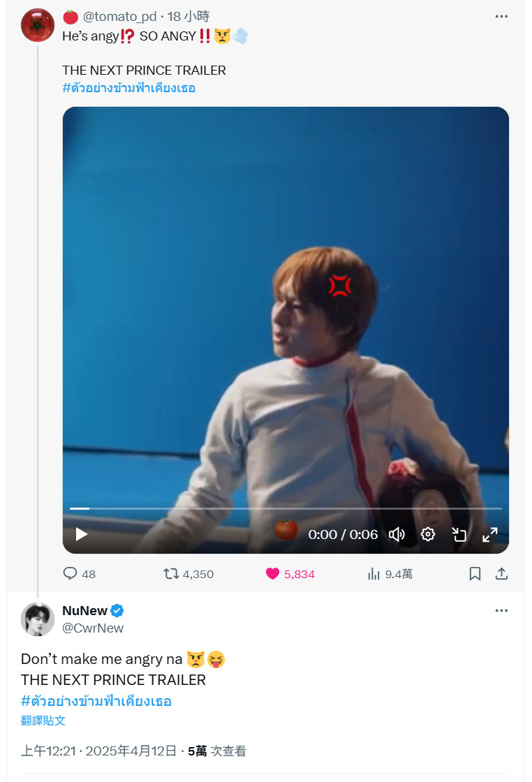Toggle picture-in-picture mode on video
Screen dimensions: 532x782
tap(459, 534)
